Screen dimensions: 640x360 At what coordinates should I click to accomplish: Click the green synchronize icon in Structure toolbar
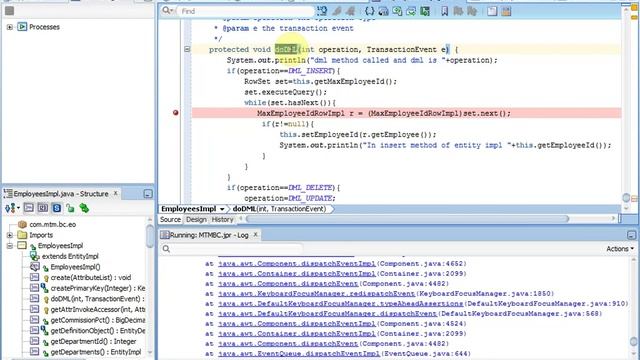coord(84,208)
